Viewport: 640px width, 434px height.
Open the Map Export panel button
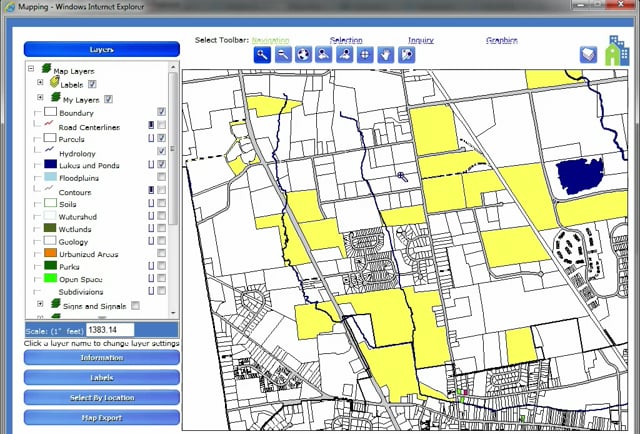102,417
